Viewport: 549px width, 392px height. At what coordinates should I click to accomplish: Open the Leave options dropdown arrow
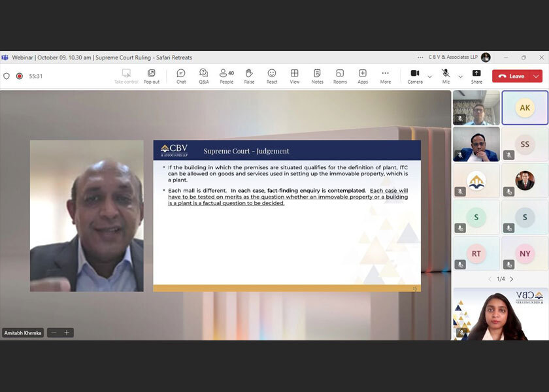[x=536, y=76]
